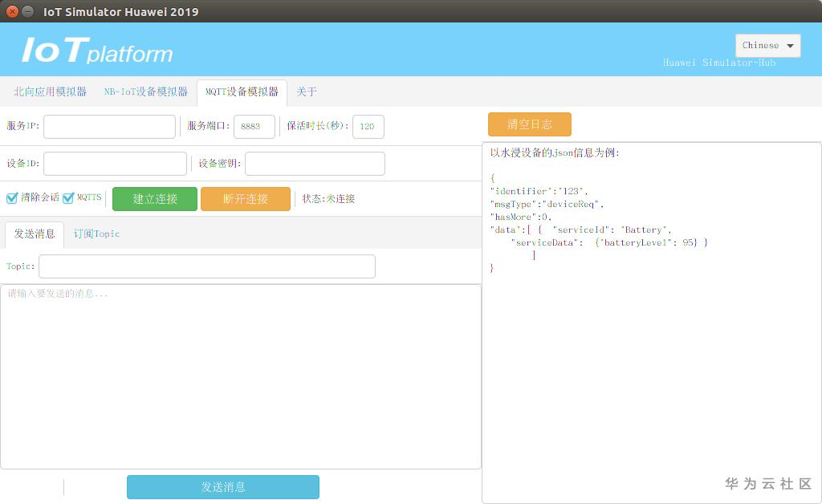Click the 以水浸设备的json信息为例 log line
822x504 pixels.
coord(555,153)
